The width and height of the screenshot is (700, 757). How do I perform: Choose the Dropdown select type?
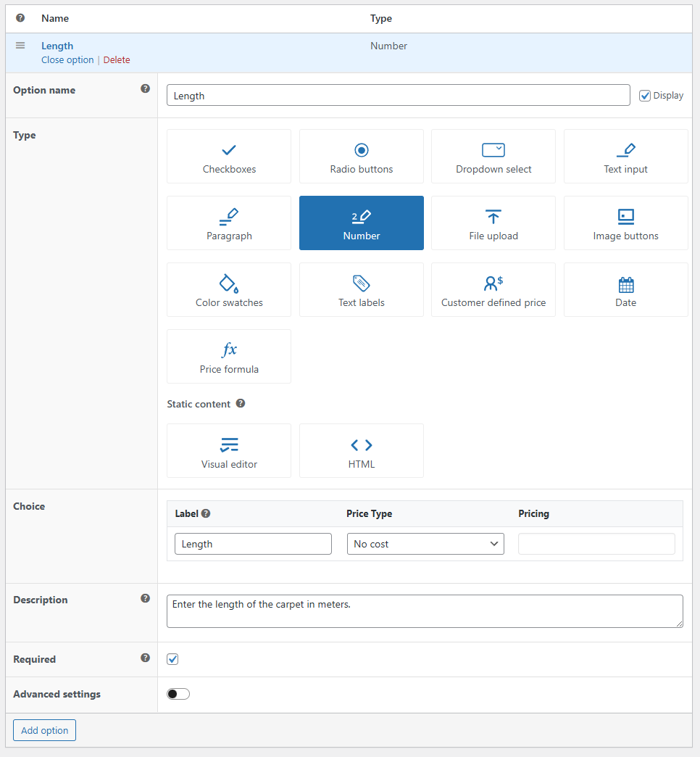point(493,156)
